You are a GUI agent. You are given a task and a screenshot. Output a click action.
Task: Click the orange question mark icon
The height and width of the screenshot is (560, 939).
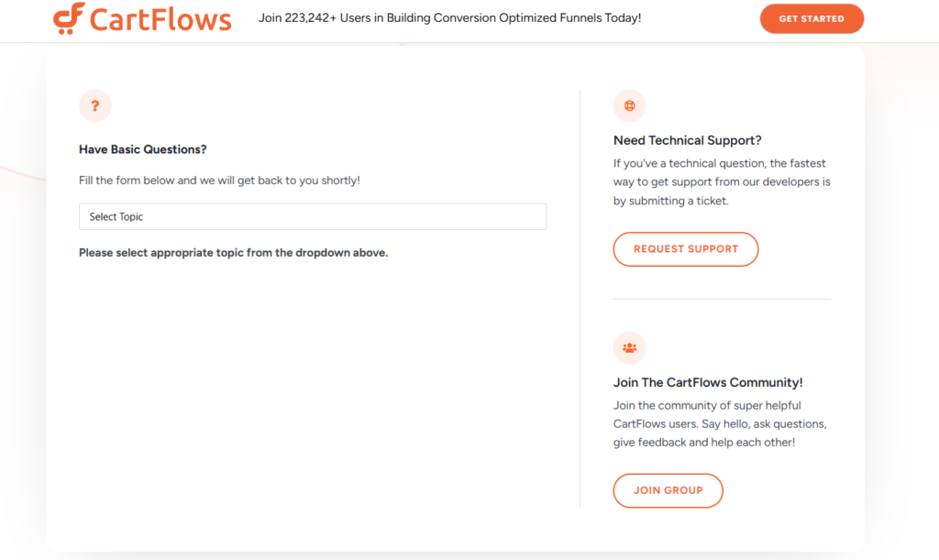[95, 106]
